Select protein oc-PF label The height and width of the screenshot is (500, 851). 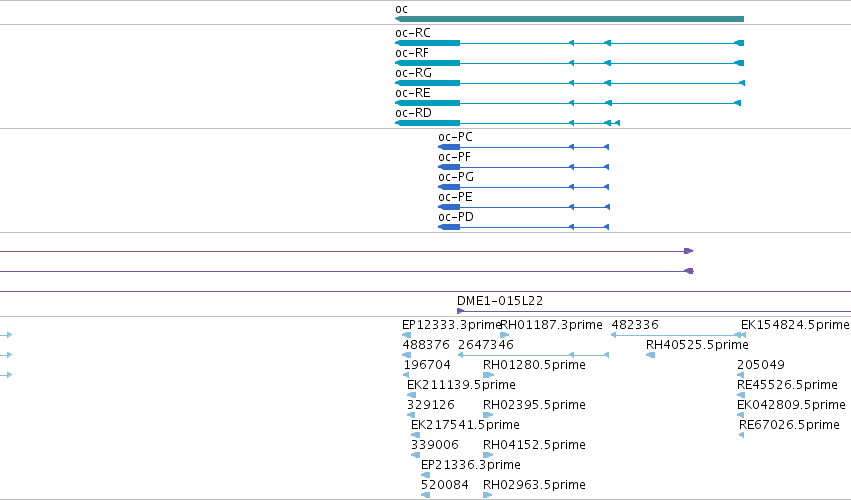point(454,157)
